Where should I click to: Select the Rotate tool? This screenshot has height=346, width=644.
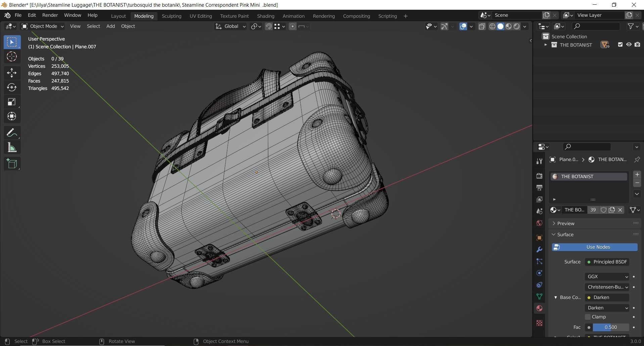click(x=12, y=87)
